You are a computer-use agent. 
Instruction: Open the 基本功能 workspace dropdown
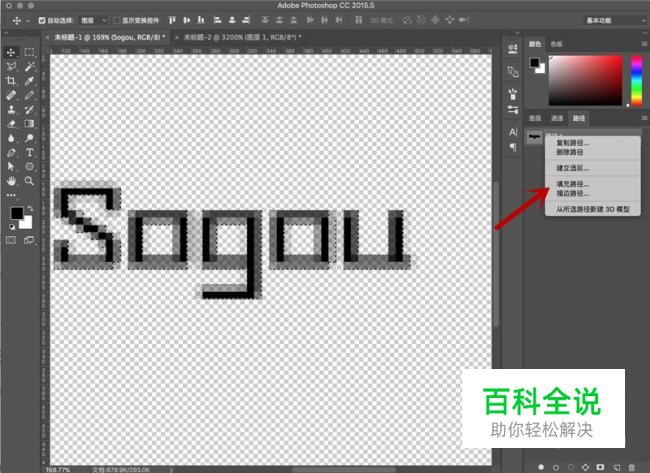pyautogui.click(x=615, y=20)
